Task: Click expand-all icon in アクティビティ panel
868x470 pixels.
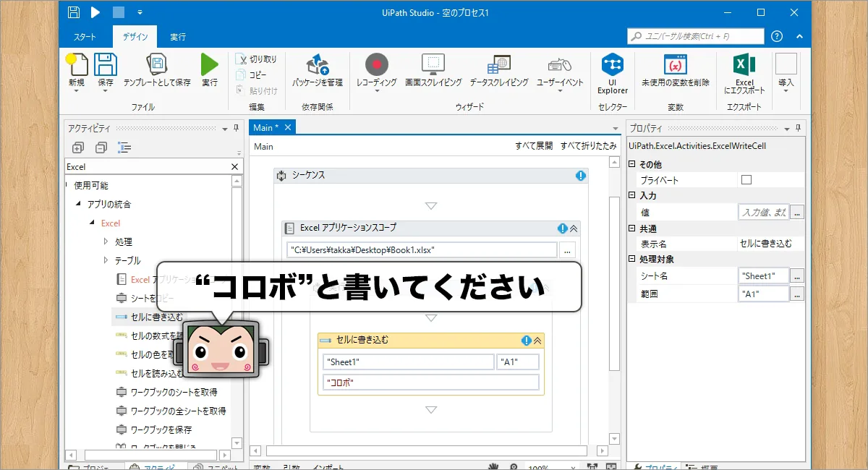Action: click(78, 148)
